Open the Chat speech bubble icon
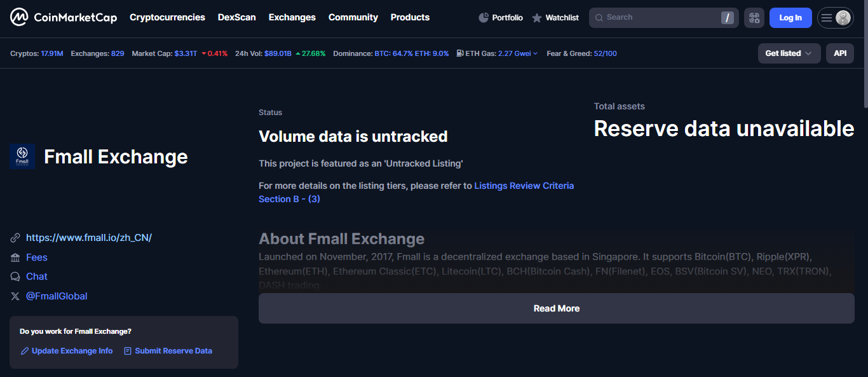Viewport: 868px width, 377px height. click(15, 276)
